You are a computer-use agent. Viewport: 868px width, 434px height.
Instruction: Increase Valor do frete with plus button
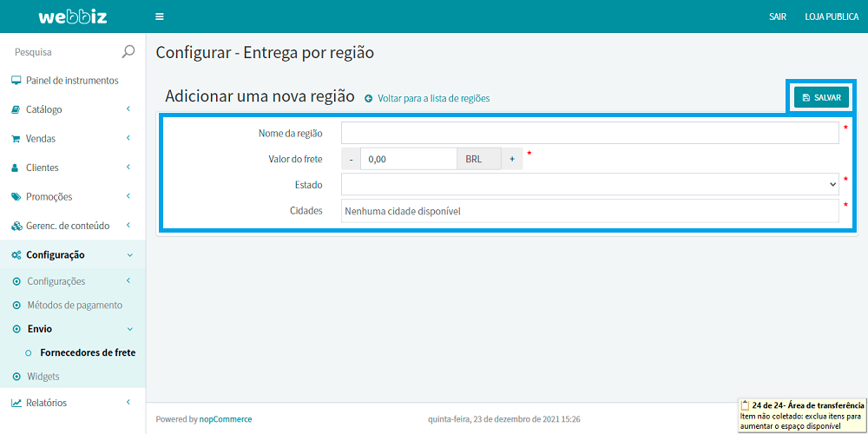512,159
